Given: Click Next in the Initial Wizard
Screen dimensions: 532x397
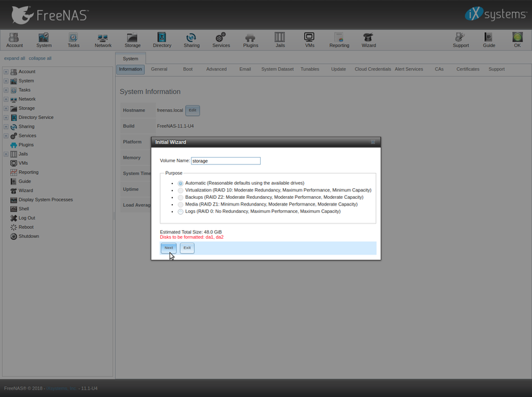Looking at the screenshot, I should click(169, 248).
